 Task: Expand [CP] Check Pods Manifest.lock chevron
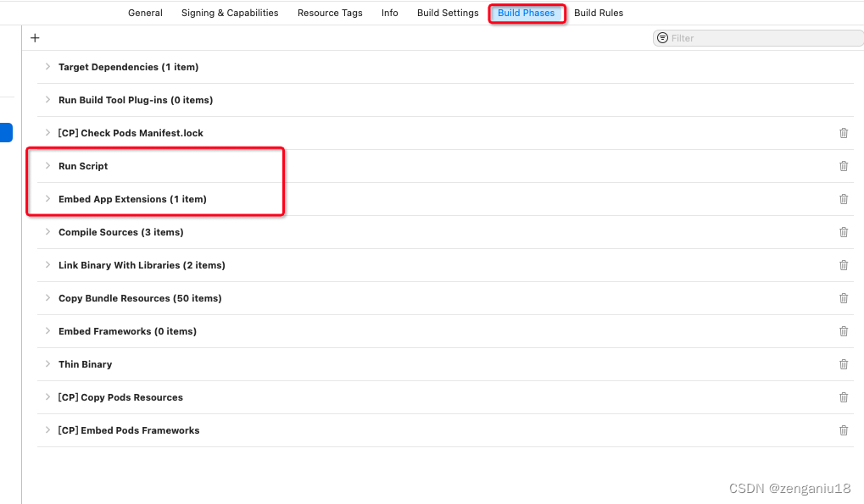click(47, 133)
